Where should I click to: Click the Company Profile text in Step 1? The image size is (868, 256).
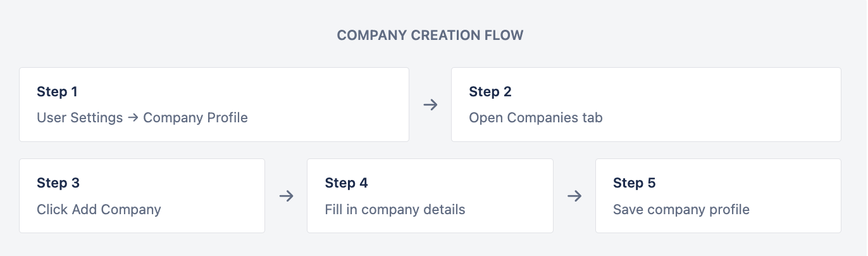pos(195,118)
